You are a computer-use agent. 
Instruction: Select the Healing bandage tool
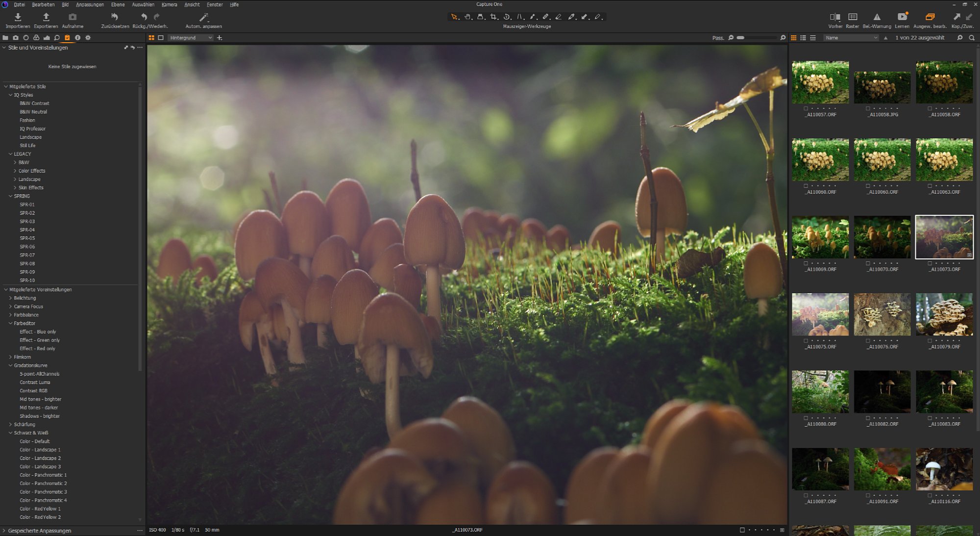[545, 17]
